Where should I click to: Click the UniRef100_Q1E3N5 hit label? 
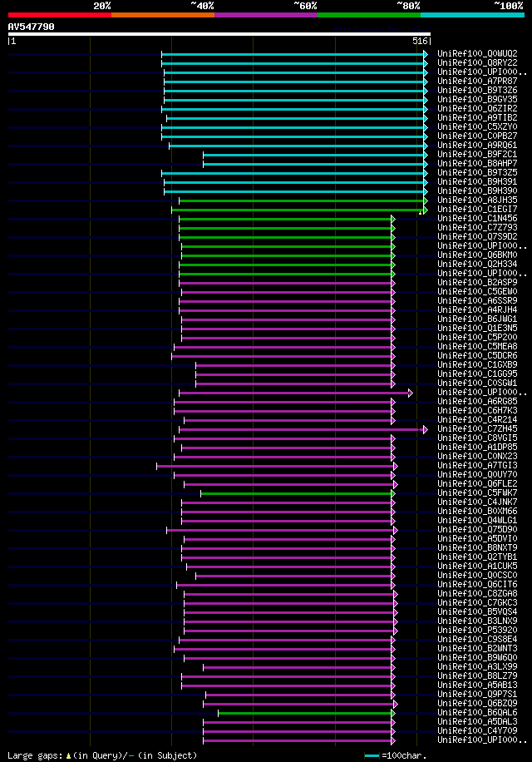click(x=477, y=328)
